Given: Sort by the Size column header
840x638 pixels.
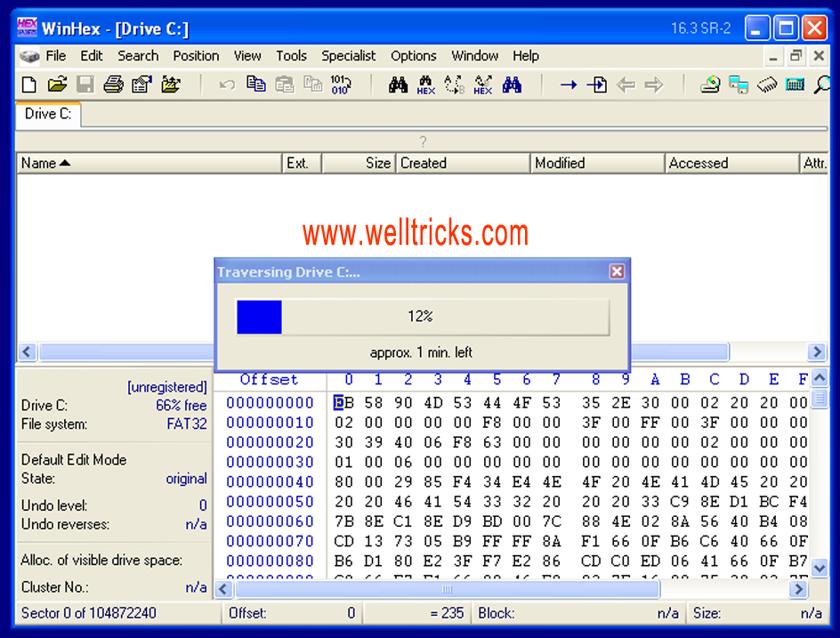Looking at the screenshot, I should point(359,163).
